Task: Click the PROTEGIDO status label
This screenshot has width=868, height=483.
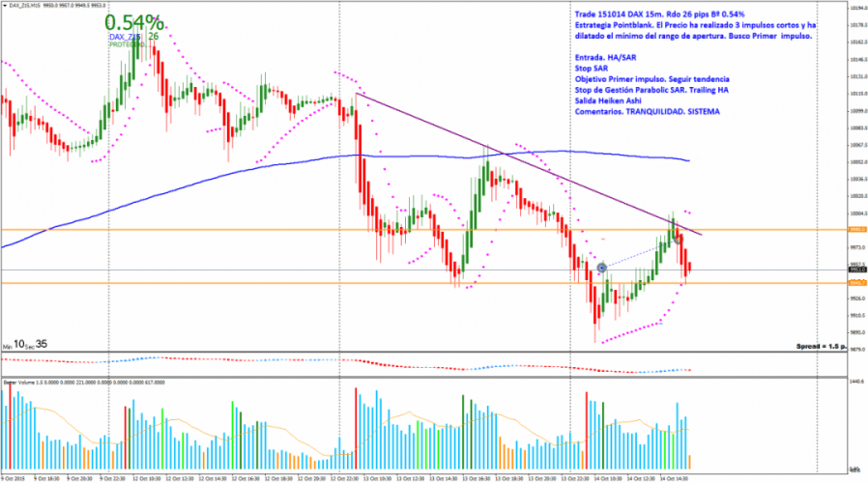Action: tap(123, 44)
